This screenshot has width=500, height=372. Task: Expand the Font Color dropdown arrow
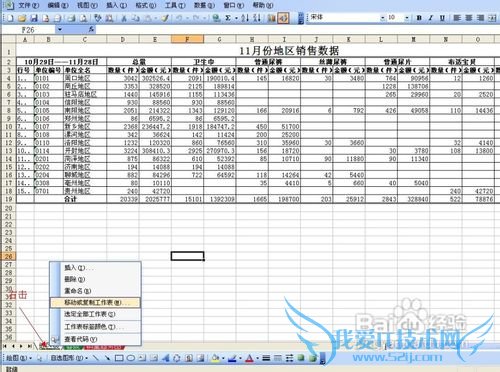click(x=257, y=359)
